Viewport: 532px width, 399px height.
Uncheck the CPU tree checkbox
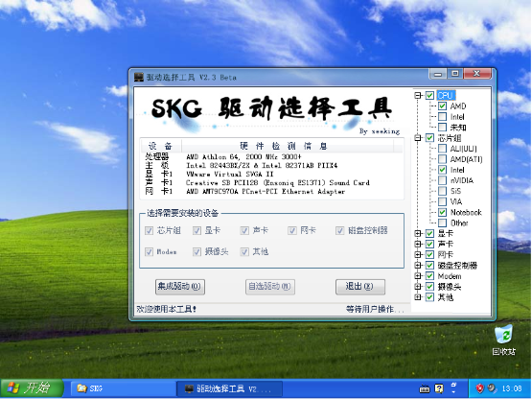click(x=429, y=95)
